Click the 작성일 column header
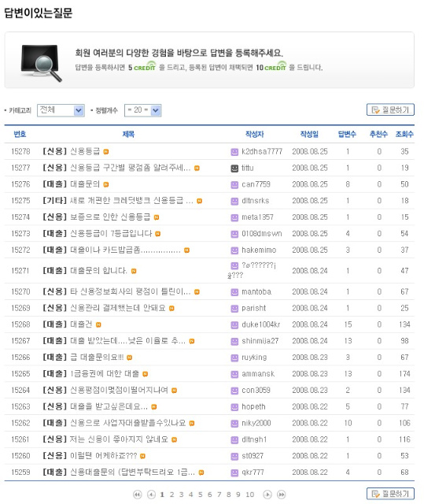 [309, 135]
